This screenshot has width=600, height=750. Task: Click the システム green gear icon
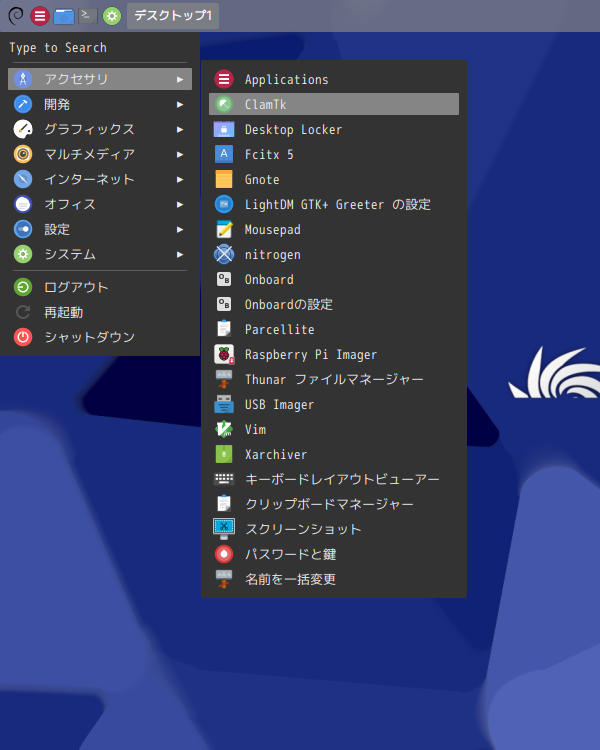tap(23, 254)
